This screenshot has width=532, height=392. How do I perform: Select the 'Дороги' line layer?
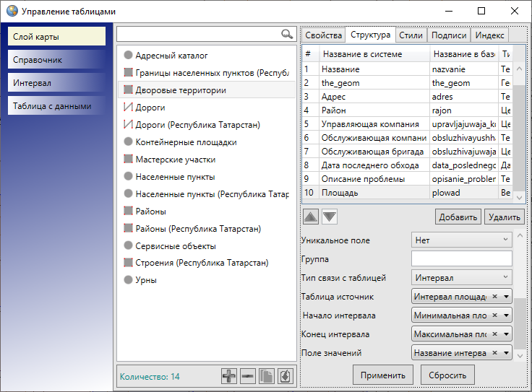pyautogui.click(x=150, y=108)
